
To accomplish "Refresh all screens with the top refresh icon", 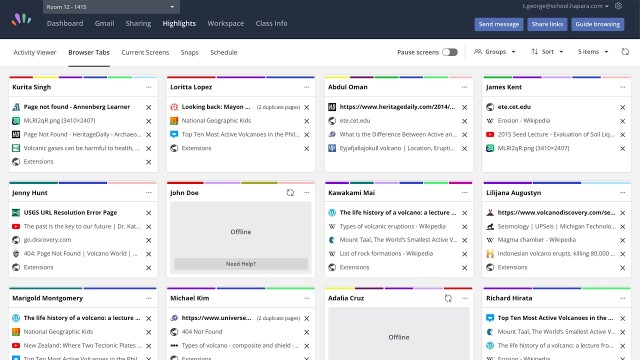I will pos(625,52).
